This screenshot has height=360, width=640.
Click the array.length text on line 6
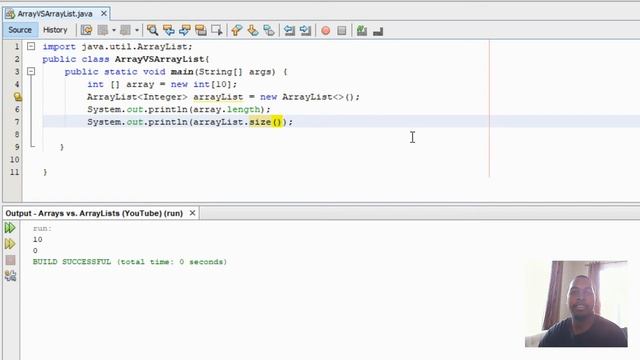coord(226,109)
